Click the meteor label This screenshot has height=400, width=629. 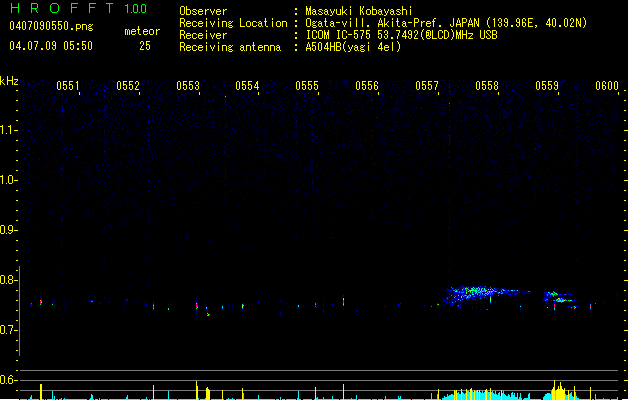[142, 31]
